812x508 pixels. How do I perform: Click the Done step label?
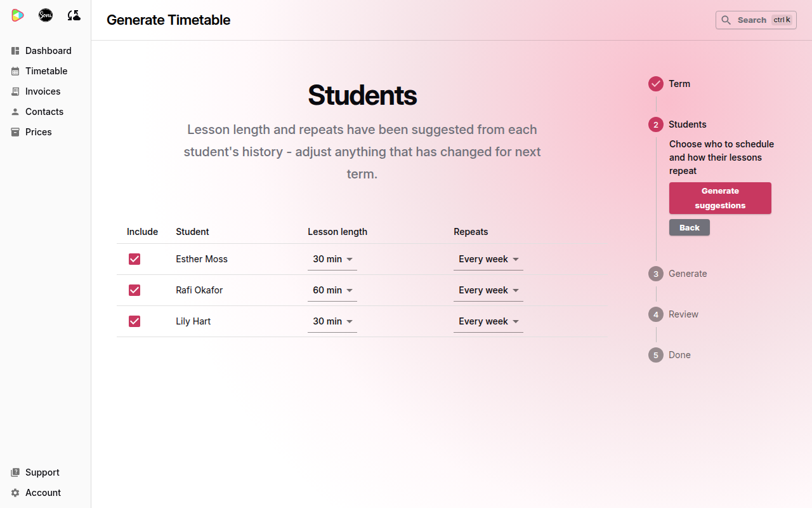pyautogui.click(x=679, y=355)
